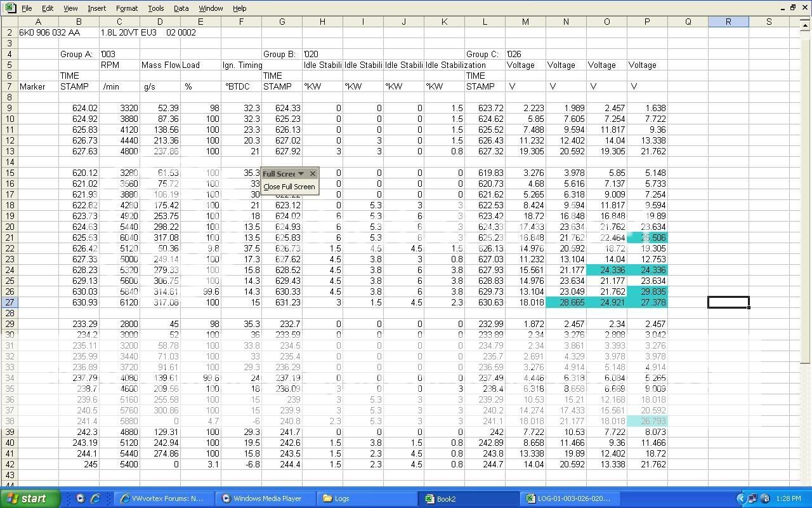This screenshot has width=812, height=508.
Task: Click the round 'a' system tray icon
Action: [766, 498]
